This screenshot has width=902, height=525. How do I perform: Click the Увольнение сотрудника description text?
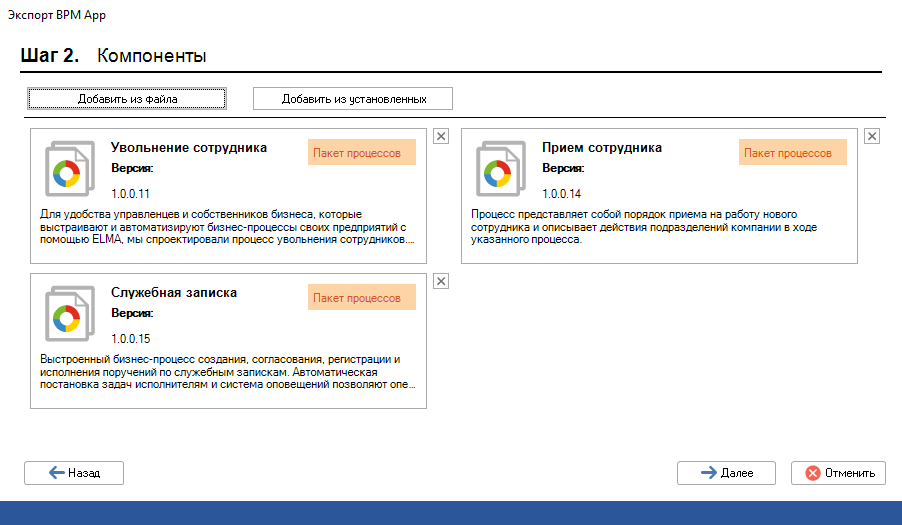coord(226,227)
